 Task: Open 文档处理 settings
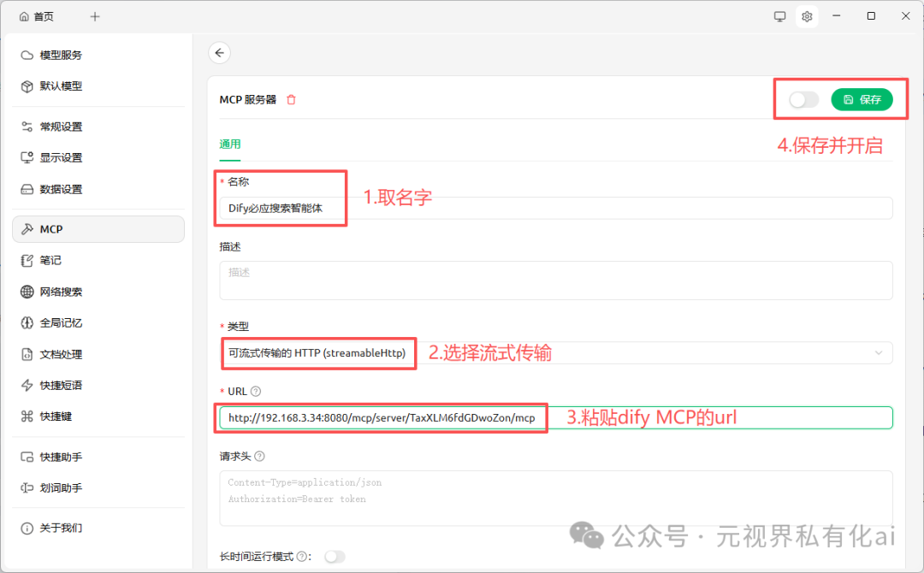pos(98,354)
